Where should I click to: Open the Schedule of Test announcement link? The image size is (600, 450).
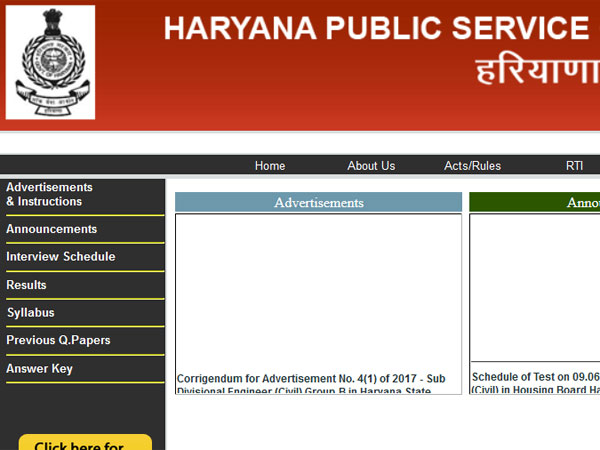pos(535,378)
